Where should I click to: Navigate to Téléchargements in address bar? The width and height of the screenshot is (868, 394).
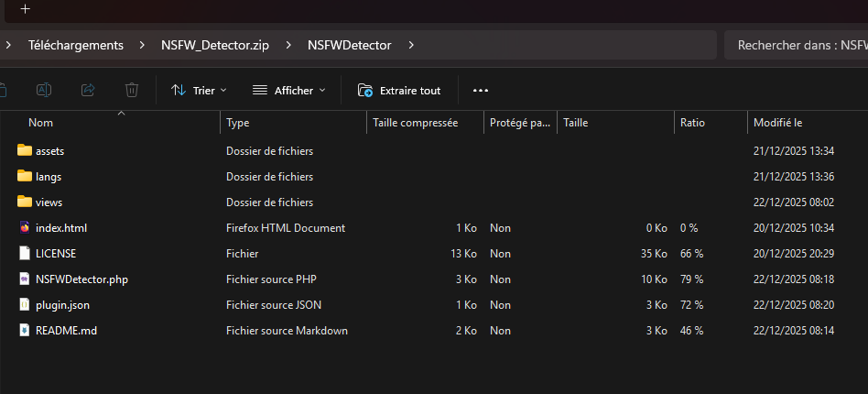point(76,44)
